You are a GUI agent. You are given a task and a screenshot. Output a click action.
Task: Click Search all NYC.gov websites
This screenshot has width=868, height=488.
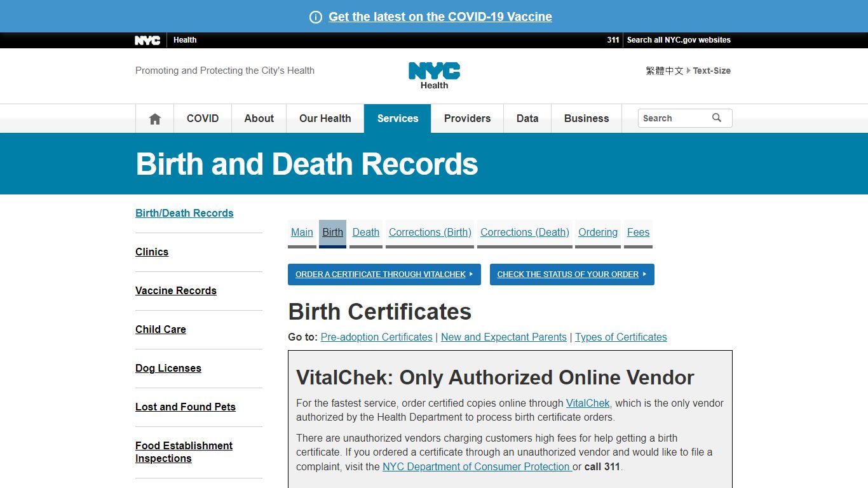coord(678,40)
